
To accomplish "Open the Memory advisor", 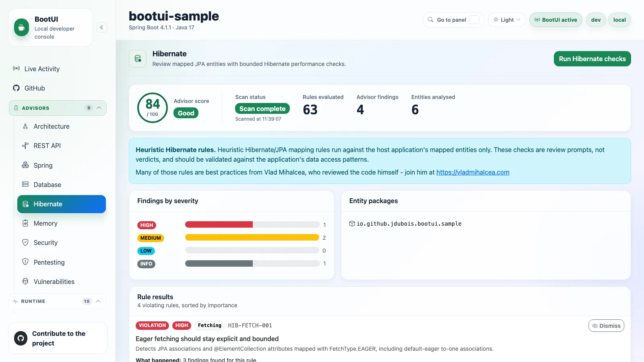I will 62,223.
